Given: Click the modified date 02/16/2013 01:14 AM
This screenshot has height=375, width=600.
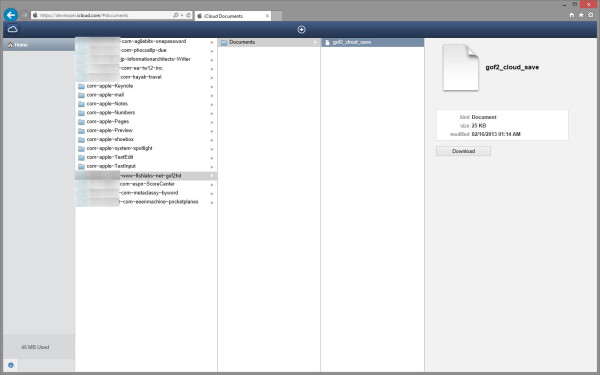Looking at the screenshot, I should pos(496,134).
